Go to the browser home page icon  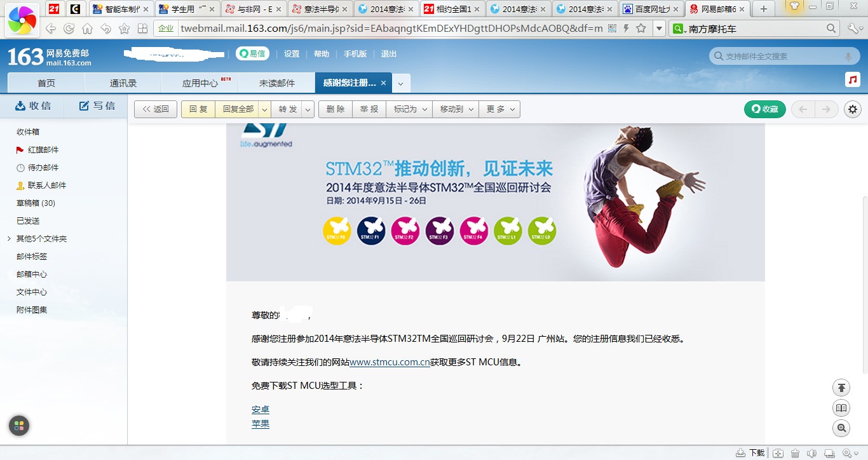[87, 29]
